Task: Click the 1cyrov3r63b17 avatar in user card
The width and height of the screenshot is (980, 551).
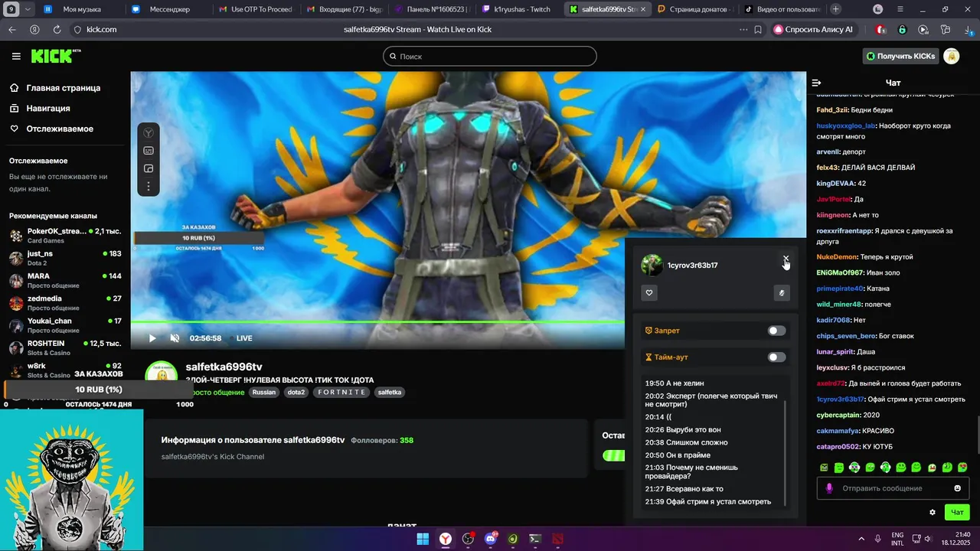Action: point(652,265)
